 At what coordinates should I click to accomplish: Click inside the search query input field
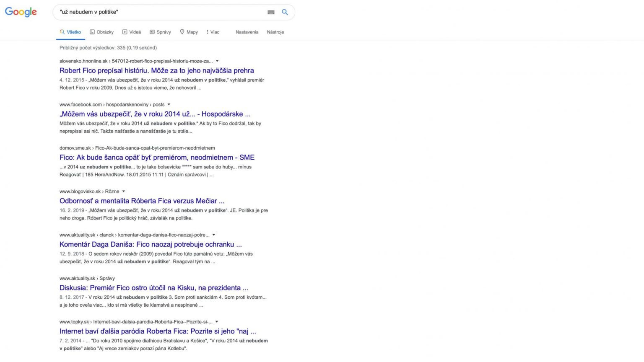pyautogui.click(x=159, y=12)
